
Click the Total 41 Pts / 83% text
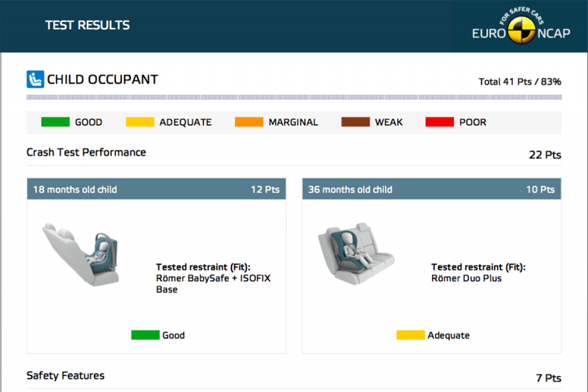click(x=520, y=81)
